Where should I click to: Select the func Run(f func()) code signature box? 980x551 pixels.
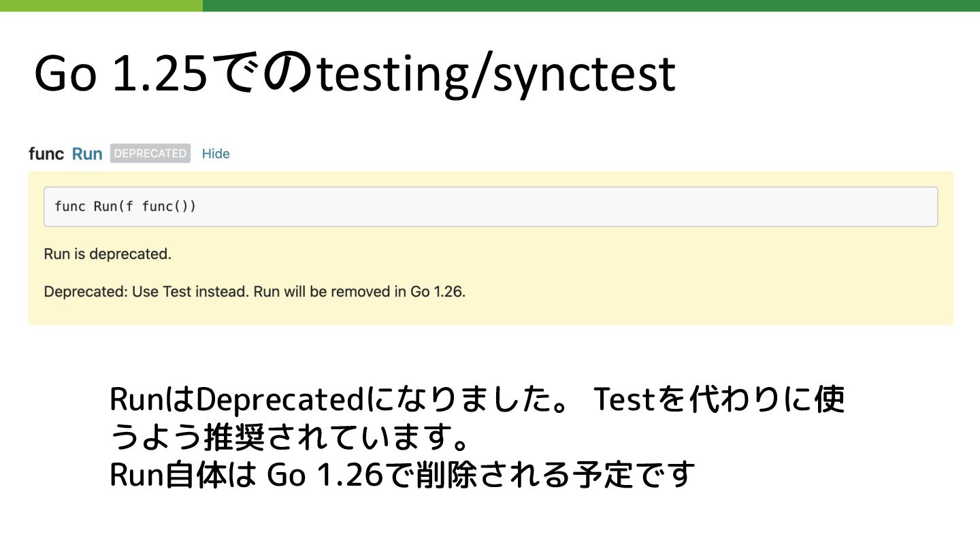(491, 207)
